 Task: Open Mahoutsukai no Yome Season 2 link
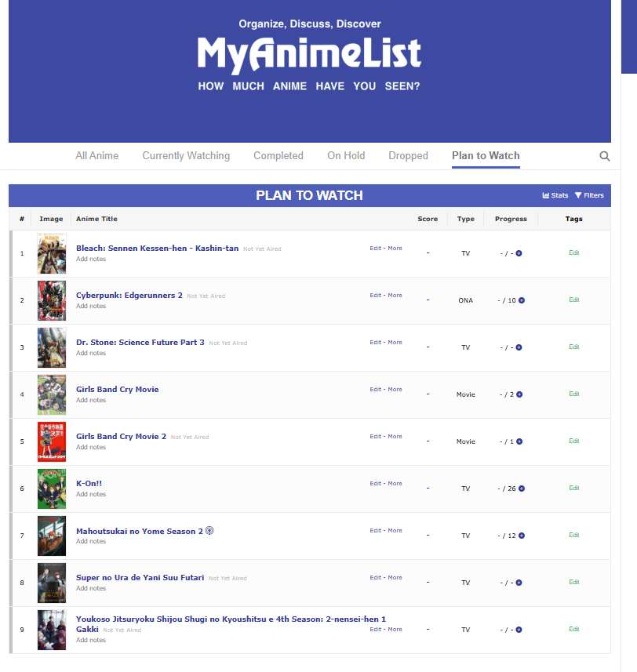tap(140, 531)
